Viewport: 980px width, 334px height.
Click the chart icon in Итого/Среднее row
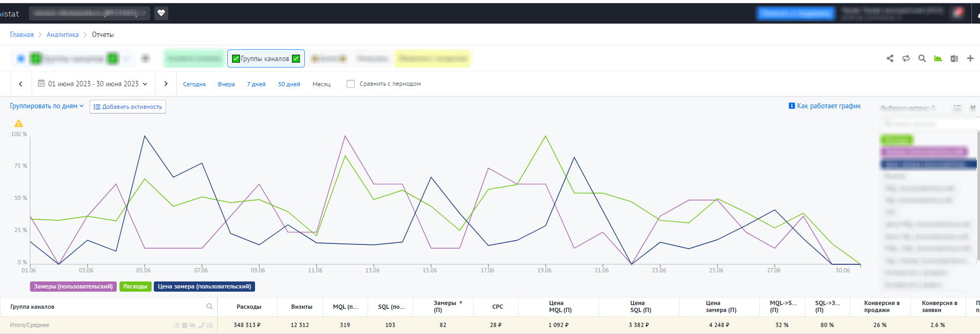[x=193, y=325]
